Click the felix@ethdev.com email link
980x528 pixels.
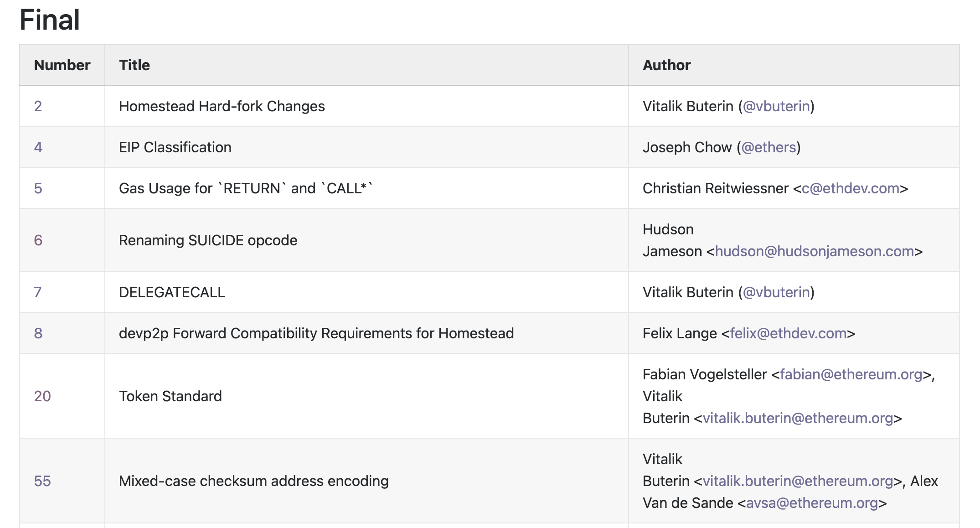tap(789, 333)
